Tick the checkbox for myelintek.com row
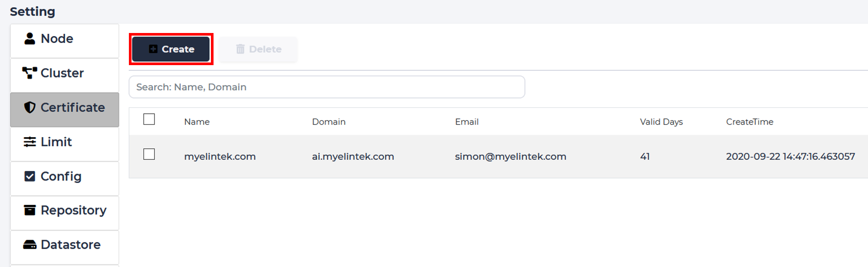This screenshot has height=267, width=868. (x=149, y=154)
